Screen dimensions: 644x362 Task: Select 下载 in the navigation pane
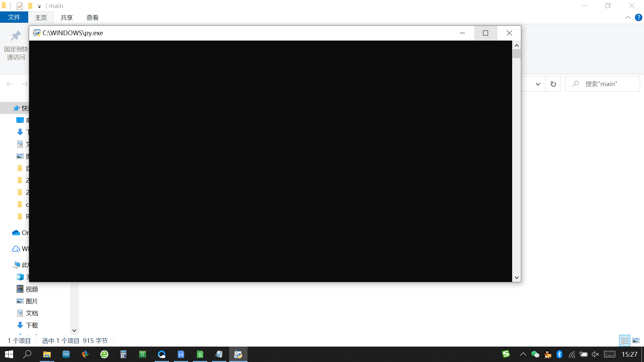[x=32, y=325]
